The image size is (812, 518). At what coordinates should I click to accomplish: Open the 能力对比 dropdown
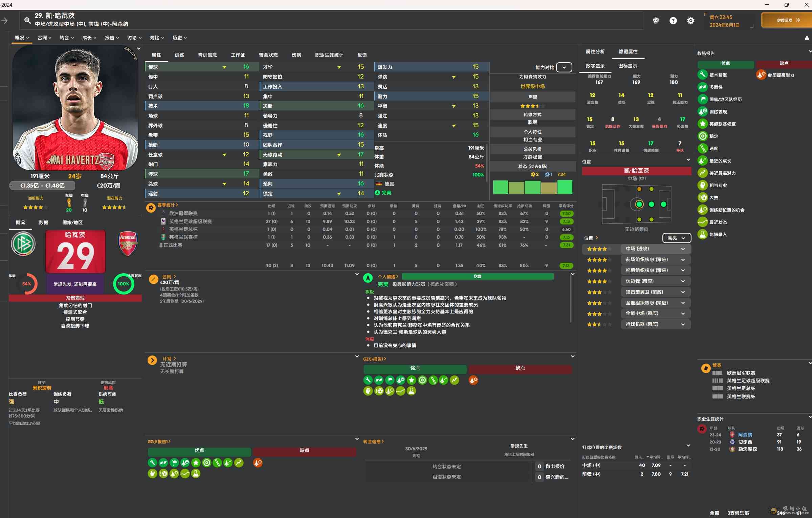(564, 67)
